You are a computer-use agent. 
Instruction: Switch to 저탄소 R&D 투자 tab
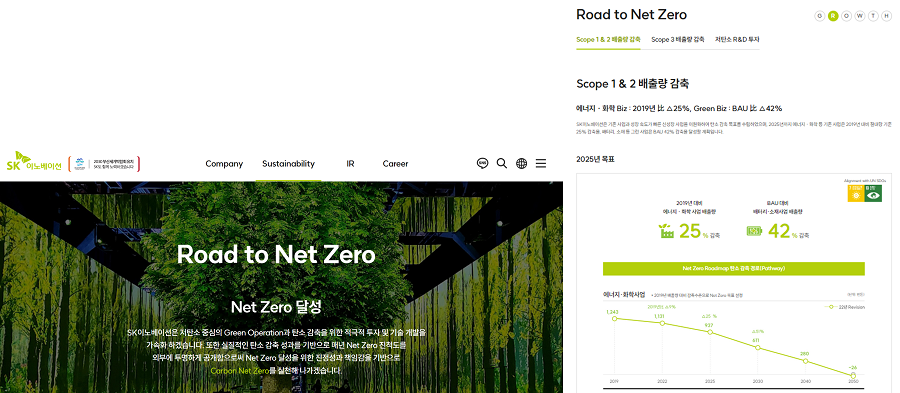point(737,40)
